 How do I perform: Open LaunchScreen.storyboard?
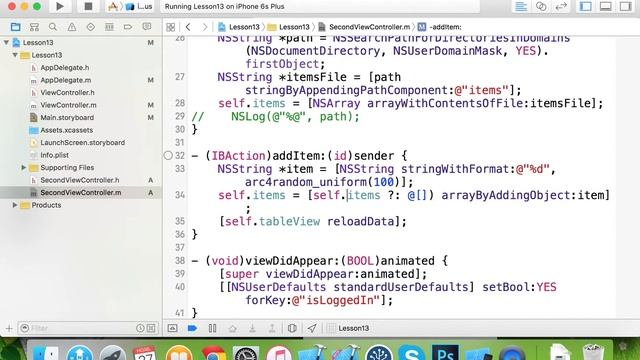click(x=82, y=142)
